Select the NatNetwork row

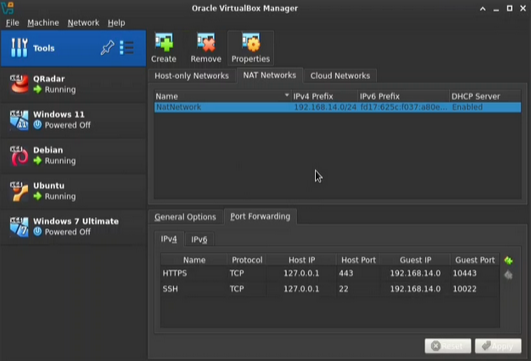(338, 107)
